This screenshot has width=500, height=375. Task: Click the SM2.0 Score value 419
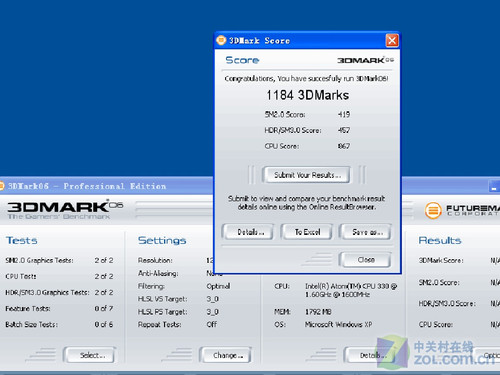(344, 114)
